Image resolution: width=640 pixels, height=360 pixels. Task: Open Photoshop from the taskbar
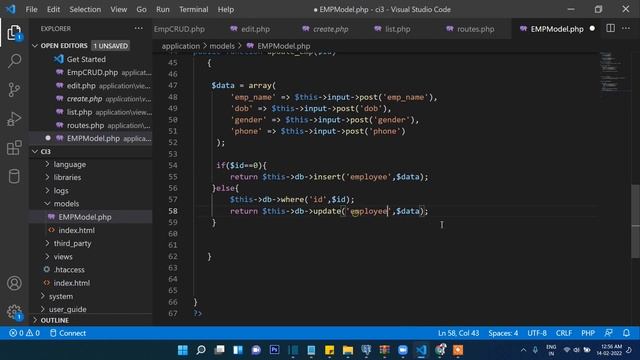pos(274,350)
